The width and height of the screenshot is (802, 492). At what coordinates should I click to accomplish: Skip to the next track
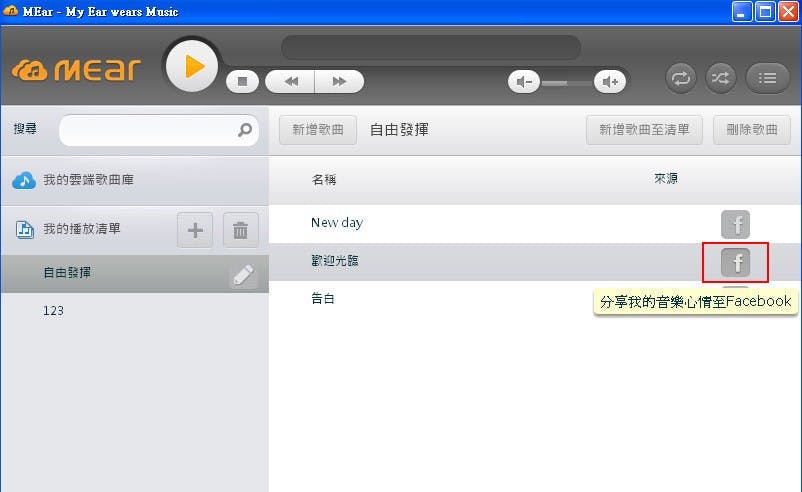[339, 82]
